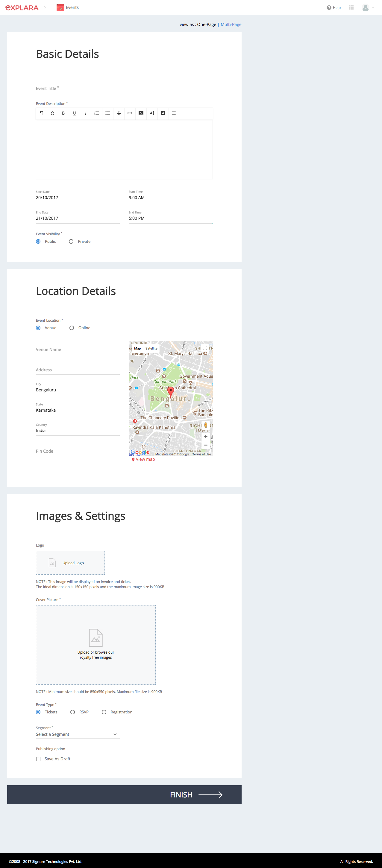Open the View map link
Viewport: 382px width, 868px height.
coord(143,459)
